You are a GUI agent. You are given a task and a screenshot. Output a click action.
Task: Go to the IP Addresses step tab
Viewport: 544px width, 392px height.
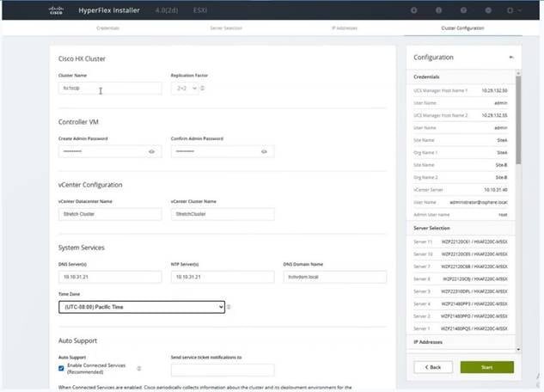tap(345, 28)
